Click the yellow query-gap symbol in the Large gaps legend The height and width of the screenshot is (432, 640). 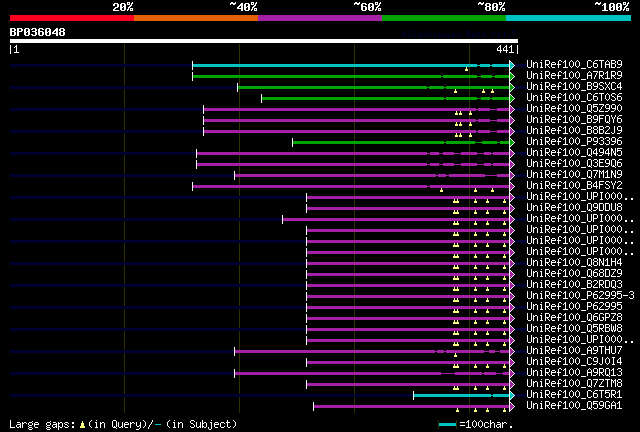click(x=82, y=425)
